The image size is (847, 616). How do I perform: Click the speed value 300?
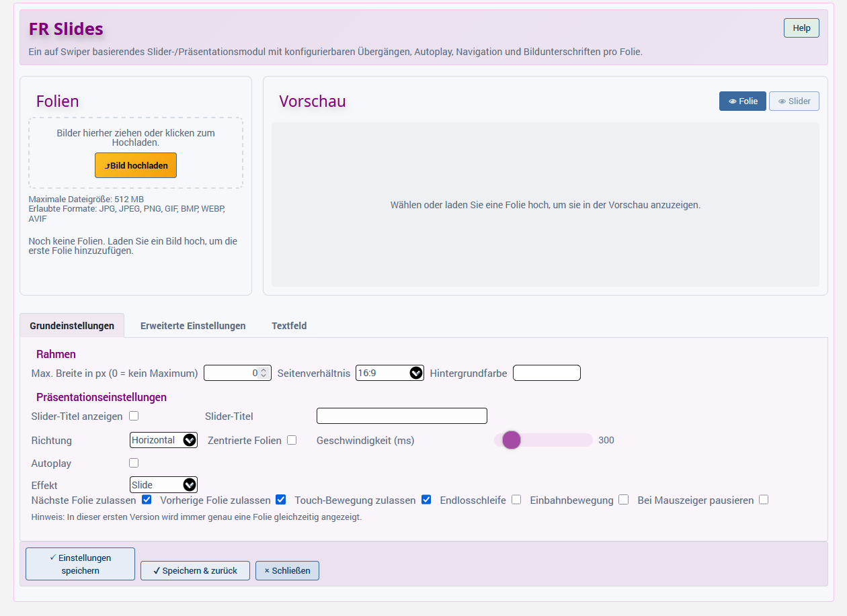coord(606,441)
